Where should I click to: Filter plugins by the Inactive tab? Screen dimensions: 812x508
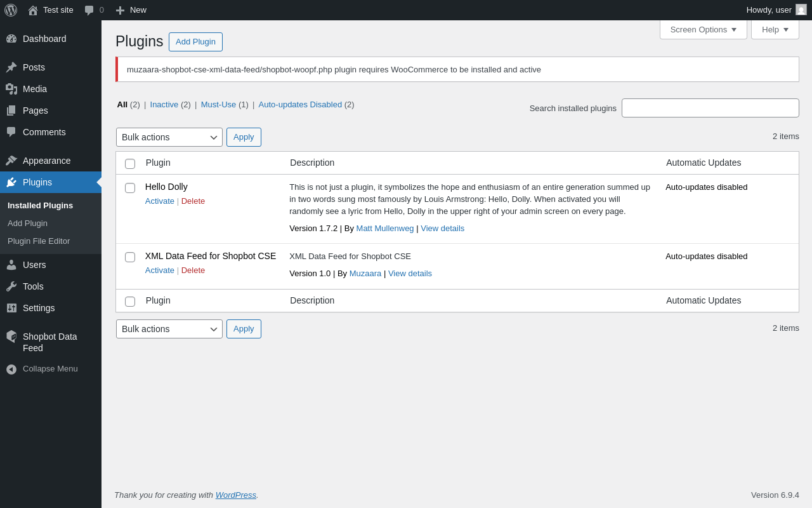tap(164, 105)
